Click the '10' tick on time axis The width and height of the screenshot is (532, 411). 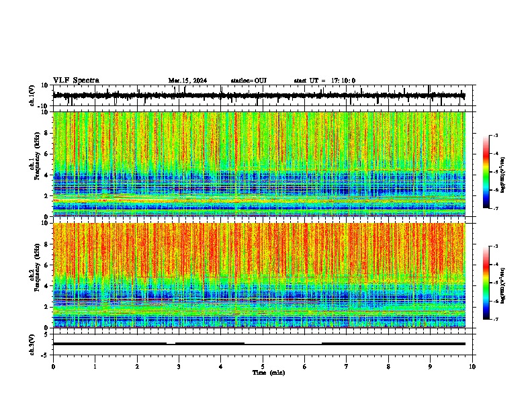pyautogui.click(x=472, y=367)
